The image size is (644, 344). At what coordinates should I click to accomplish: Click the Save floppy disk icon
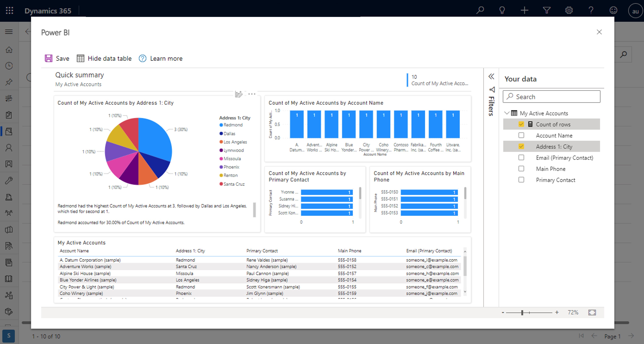click(48, 58)
